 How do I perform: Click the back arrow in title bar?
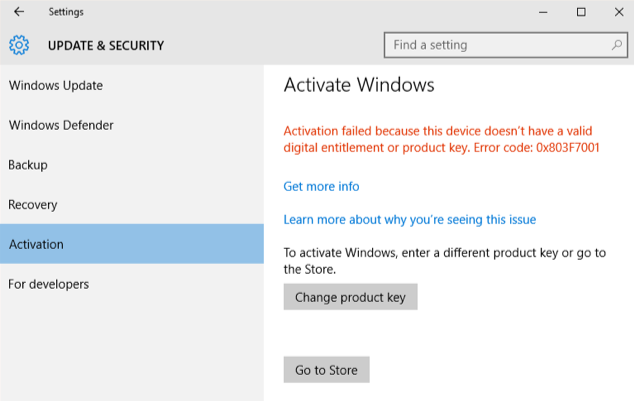(x=19, y=12)
